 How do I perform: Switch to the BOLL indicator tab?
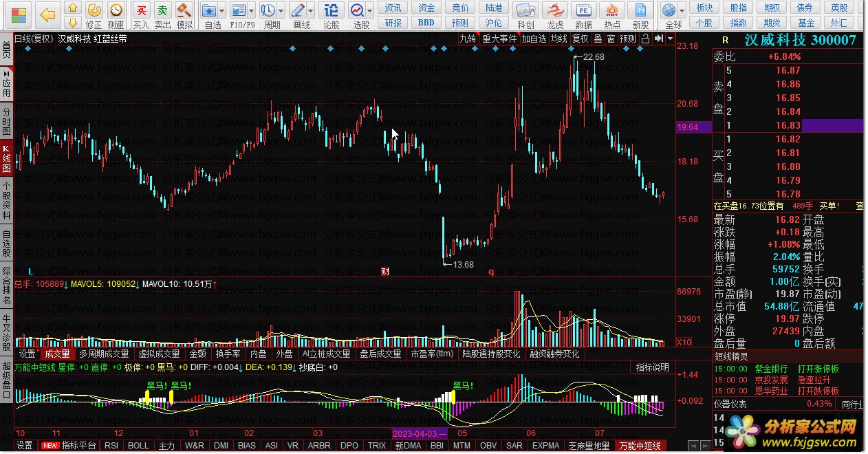(138, 445)
